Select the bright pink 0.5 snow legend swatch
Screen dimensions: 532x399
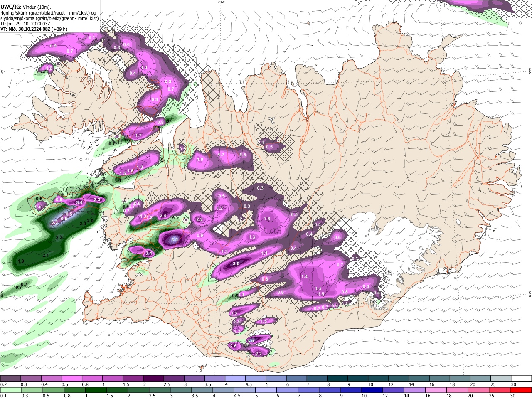point(71,379)
